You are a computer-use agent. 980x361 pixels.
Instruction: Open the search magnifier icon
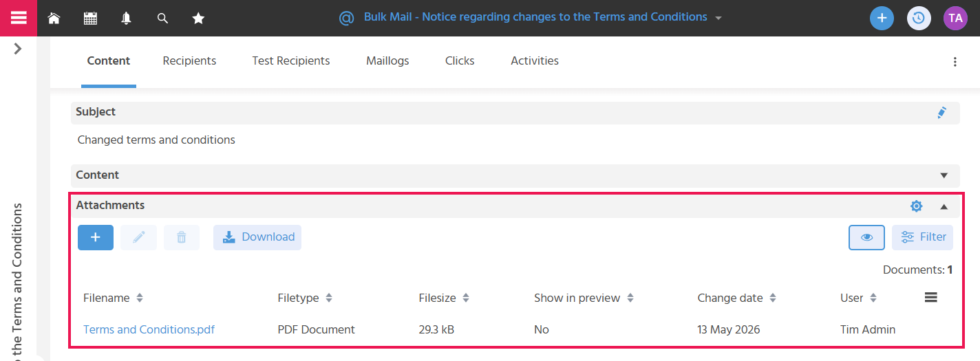[162, 19]
